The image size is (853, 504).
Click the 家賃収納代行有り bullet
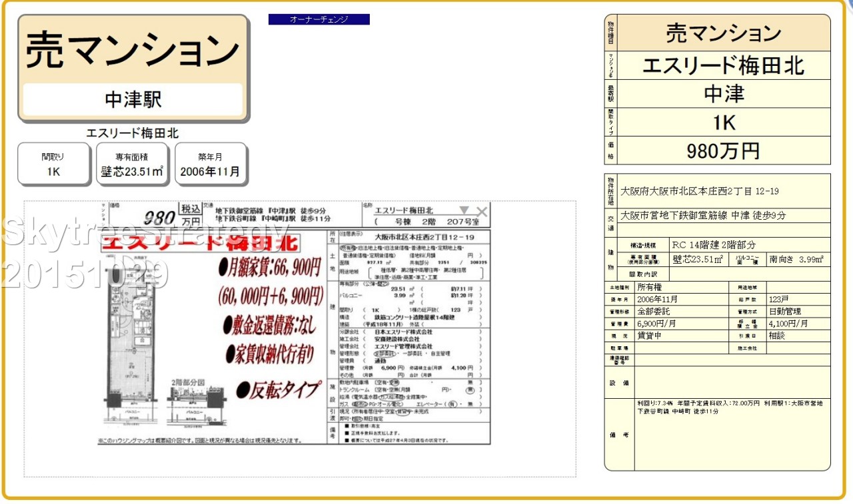tap(269, 354)
